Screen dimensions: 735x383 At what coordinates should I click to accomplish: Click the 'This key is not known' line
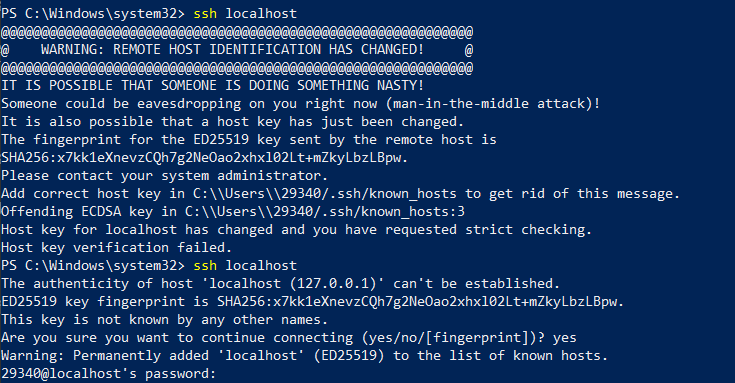[164, 320]
